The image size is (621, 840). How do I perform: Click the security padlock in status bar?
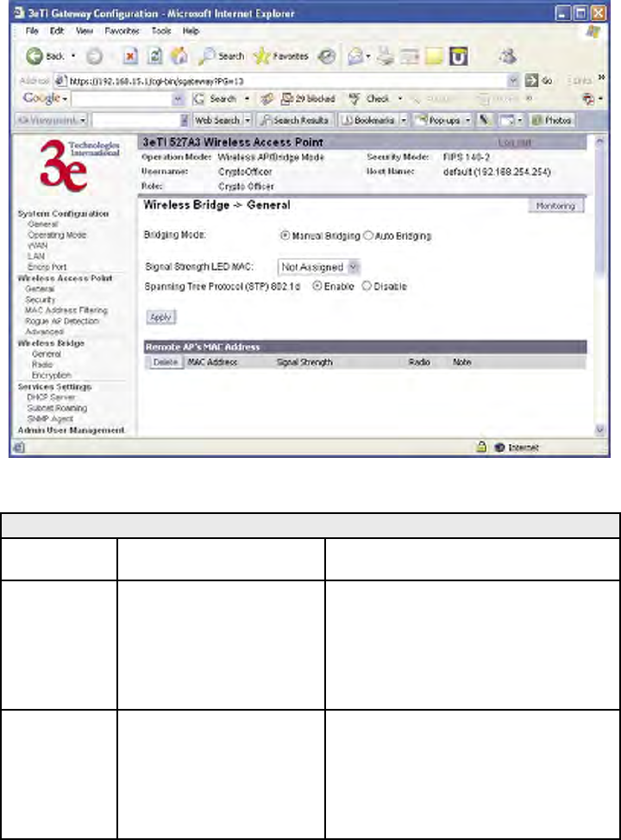tap(481, 447)
